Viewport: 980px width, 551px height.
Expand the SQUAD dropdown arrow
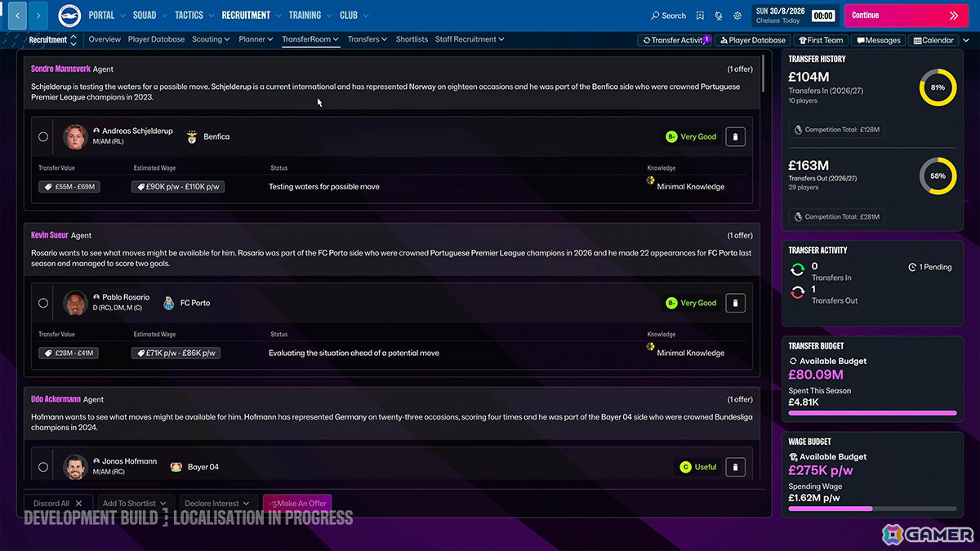pos(164,16)
